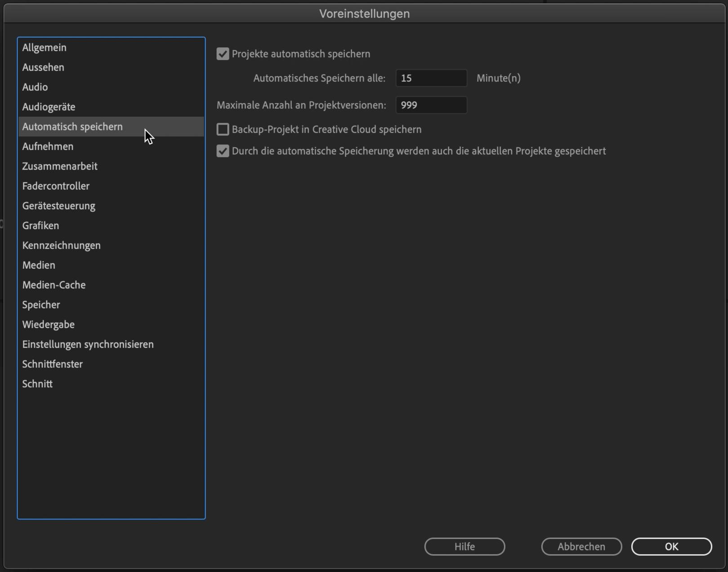728x572 pixels.
Task: Go to Audiogeräte settings
Action: (x=49, y=107)
